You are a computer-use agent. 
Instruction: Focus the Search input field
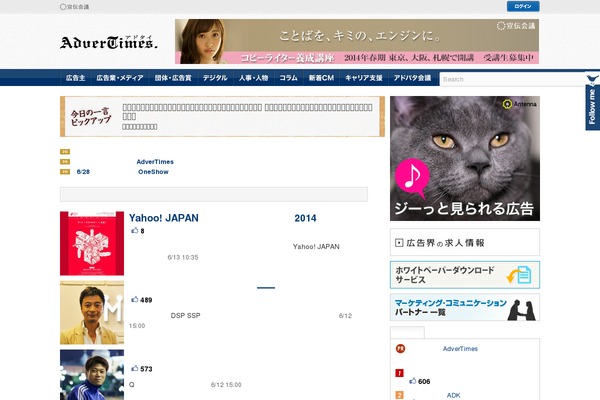(x=513, y=79)
